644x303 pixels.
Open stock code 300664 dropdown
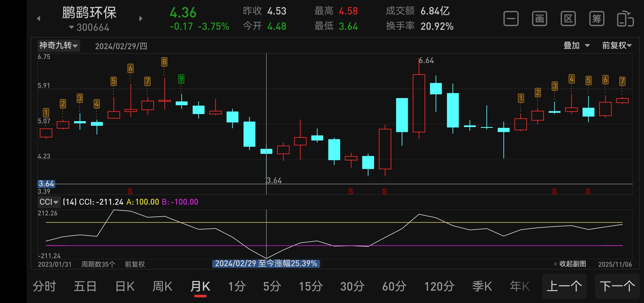[89, 27]
